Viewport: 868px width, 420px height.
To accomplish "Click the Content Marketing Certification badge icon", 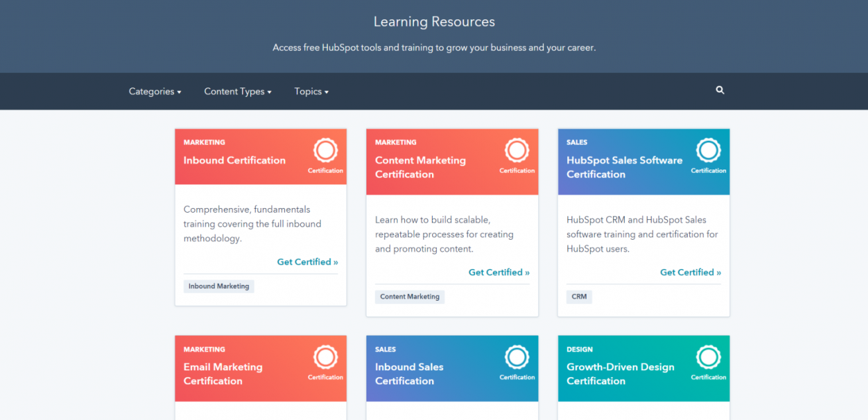I will coord(517,151).
